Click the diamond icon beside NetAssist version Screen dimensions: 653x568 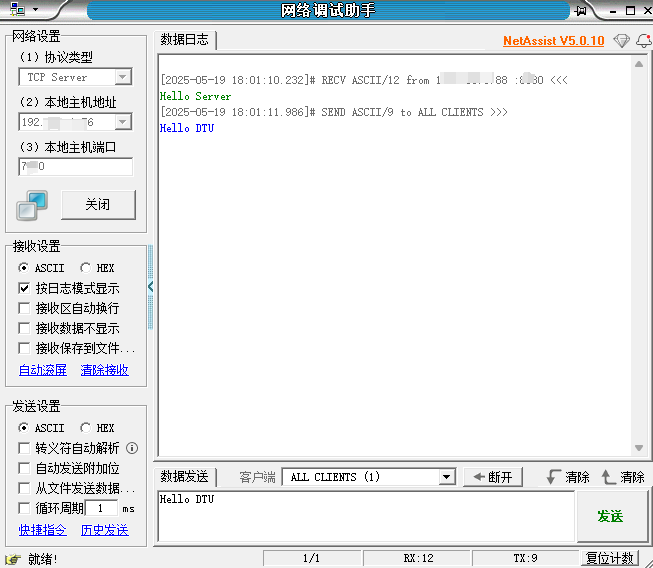pyautogui.click(x=621, y=41)
